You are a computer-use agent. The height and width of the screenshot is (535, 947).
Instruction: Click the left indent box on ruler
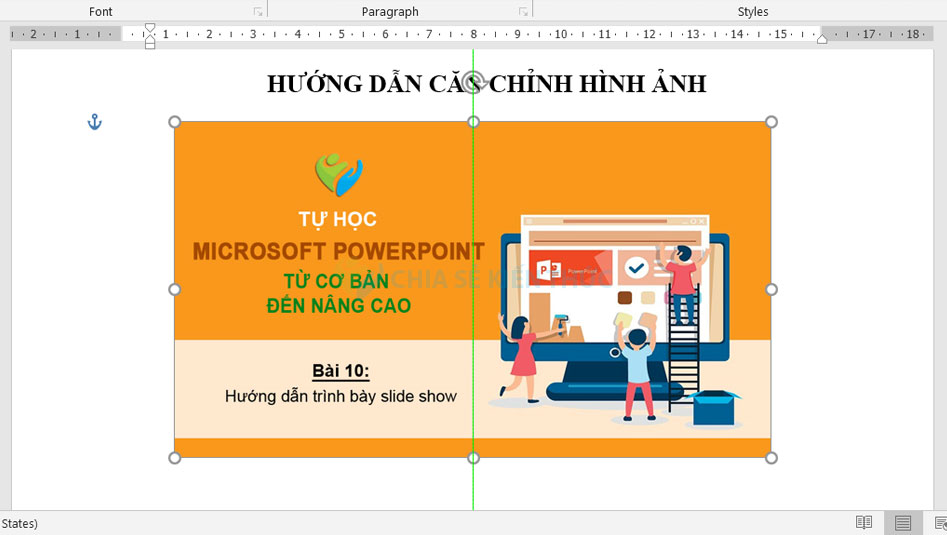point(150,45)
